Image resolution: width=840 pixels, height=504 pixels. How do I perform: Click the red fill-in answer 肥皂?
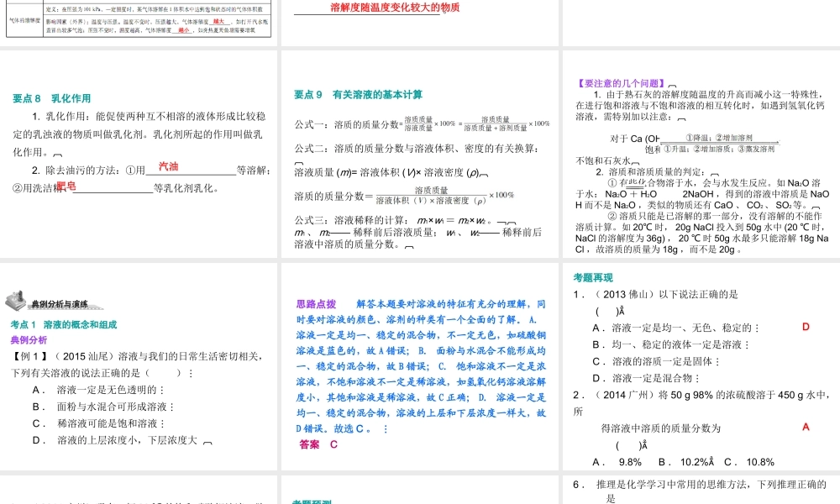pos(66,186)
